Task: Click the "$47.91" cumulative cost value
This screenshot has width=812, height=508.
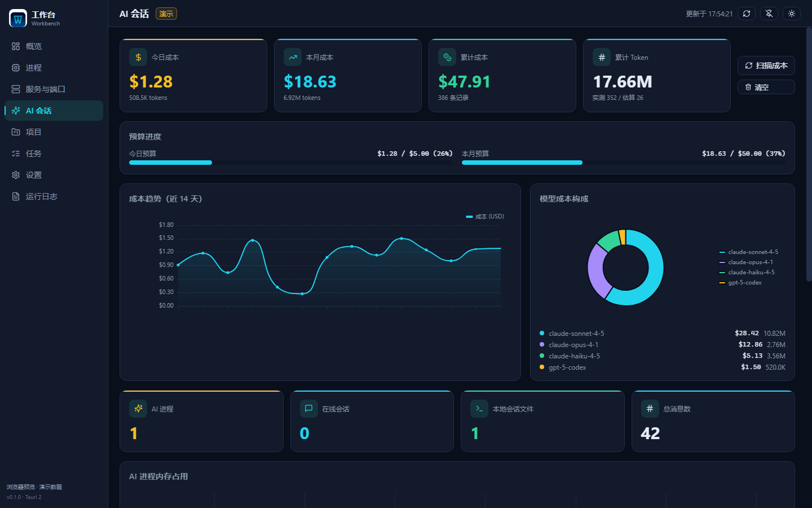Action: coord(465,82)
